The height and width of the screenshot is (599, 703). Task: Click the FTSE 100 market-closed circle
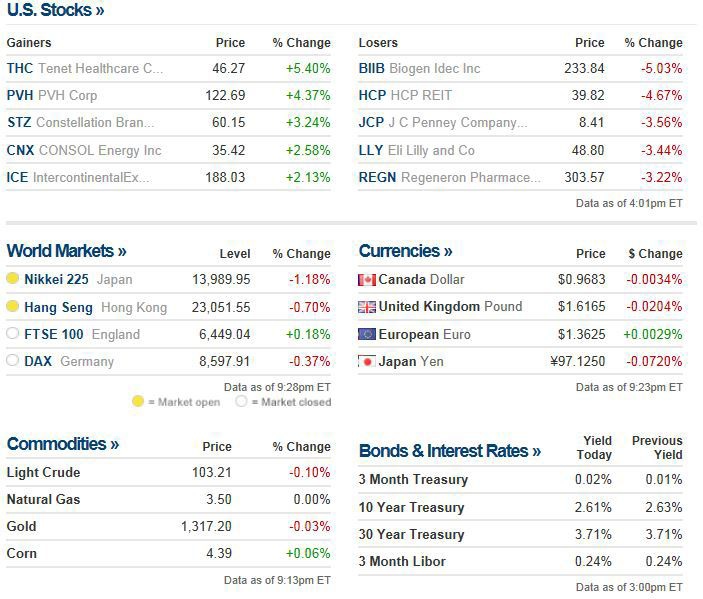point(13,334)
